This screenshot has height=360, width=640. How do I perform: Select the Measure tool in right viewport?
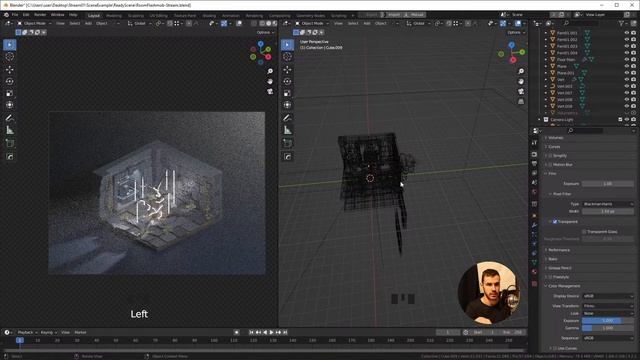(287, 130)
